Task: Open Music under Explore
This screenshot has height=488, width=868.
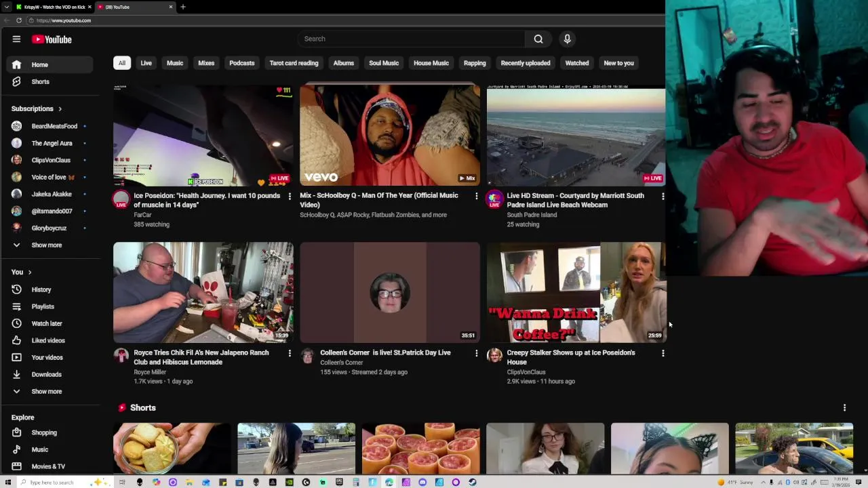Action: (x=49, y=449)
